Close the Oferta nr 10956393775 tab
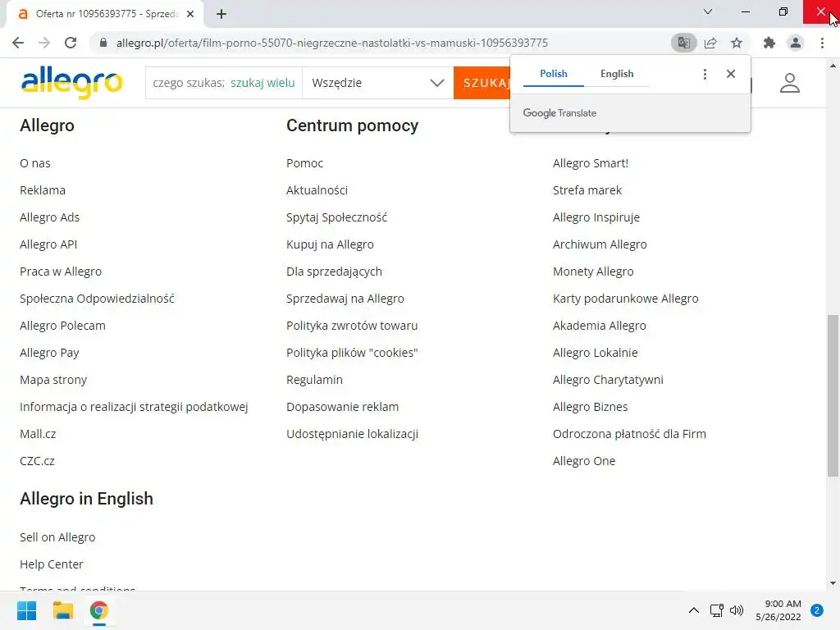840x630 pixels. (190, 15)
